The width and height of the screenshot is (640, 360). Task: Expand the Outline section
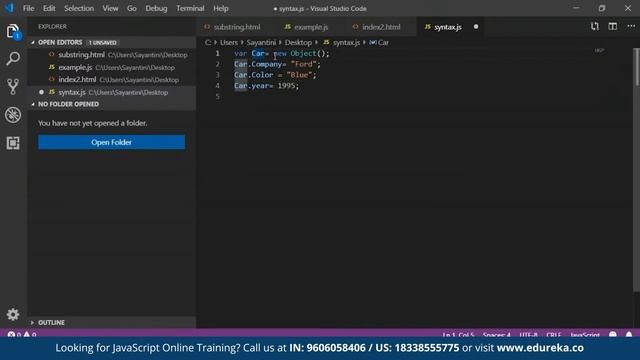[x=112, y=322]
